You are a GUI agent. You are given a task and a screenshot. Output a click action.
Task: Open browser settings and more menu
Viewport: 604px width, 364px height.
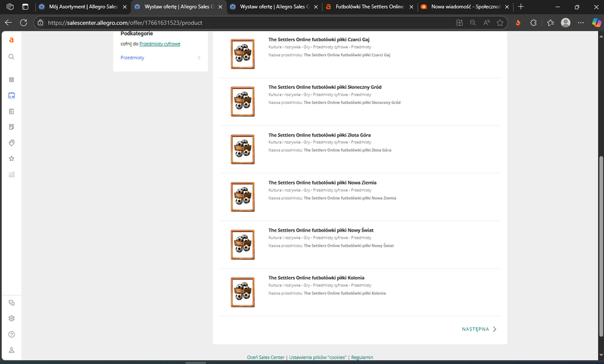click(x=580, y=23)
